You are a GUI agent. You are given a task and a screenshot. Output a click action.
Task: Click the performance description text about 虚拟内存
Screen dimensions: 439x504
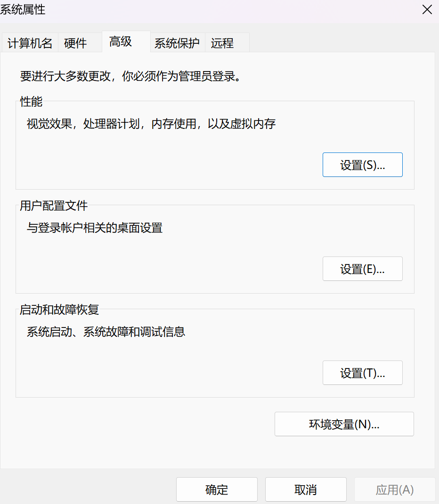(151, 124)
